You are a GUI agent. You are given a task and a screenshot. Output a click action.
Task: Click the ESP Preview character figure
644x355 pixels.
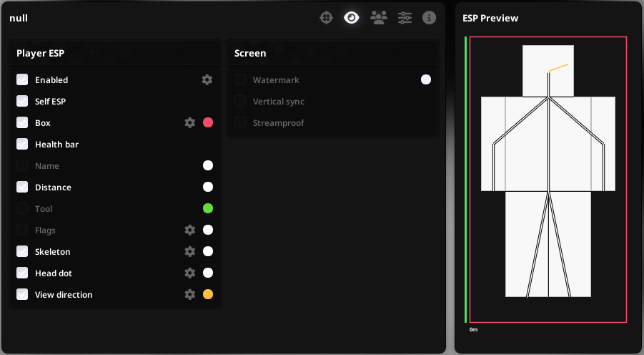pos(548,171)
